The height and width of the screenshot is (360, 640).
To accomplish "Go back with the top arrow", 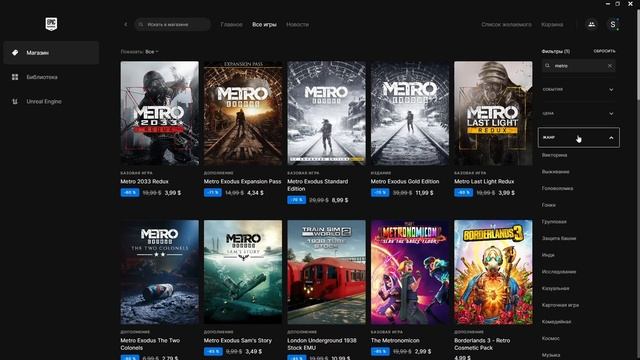I will [126, 24].
